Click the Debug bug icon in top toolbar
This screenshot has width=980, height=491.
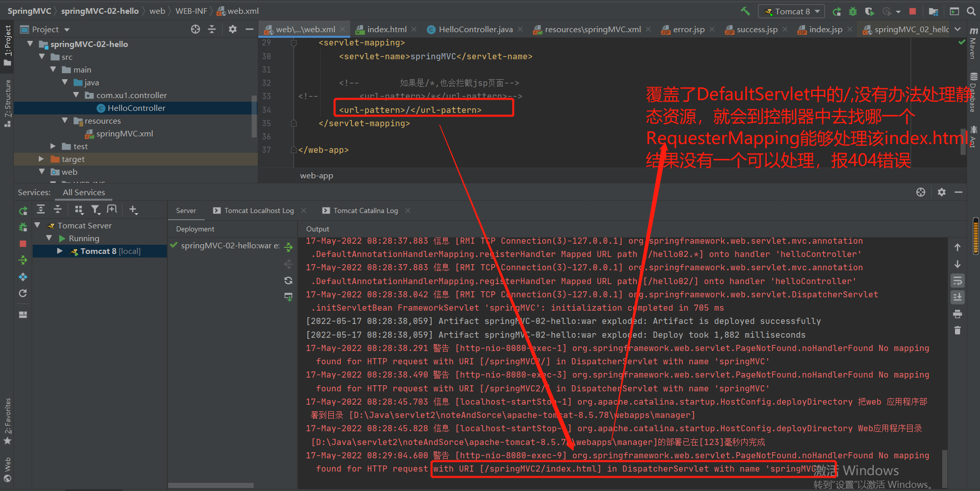pos(853,11)
